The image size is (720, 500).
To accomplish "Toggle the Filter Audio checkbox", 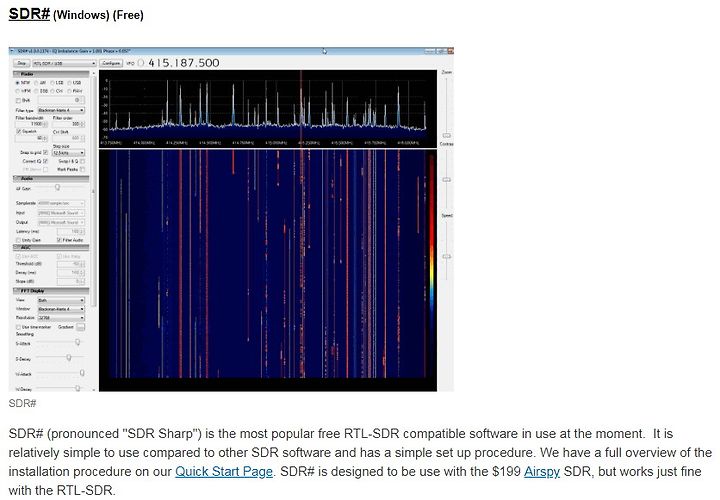I will [59, 240].
